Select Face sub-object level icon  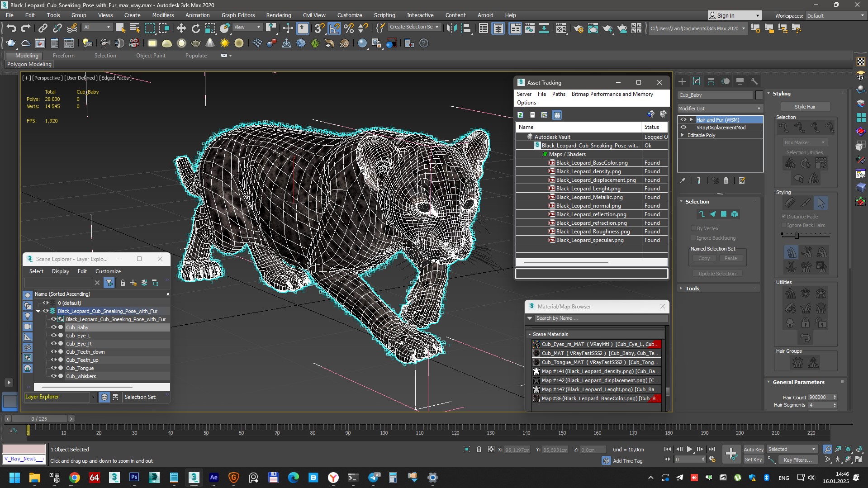tap(713, 214)
